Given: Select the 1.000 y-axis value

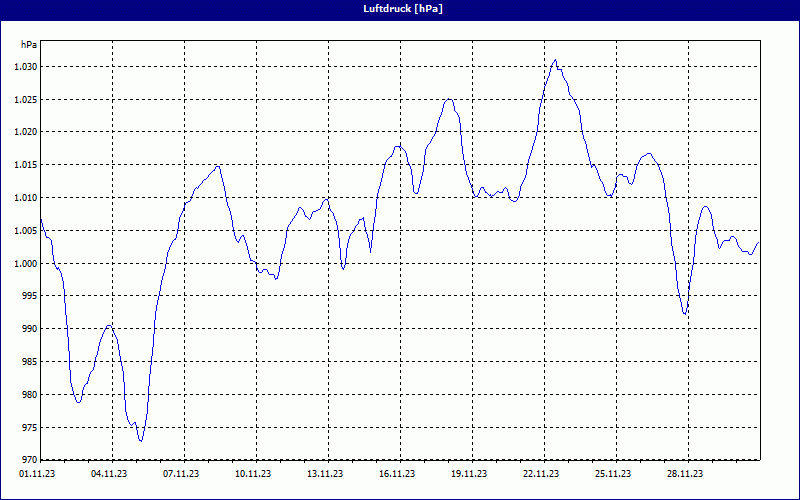Looking at the screenshot, I should (27, 263).
